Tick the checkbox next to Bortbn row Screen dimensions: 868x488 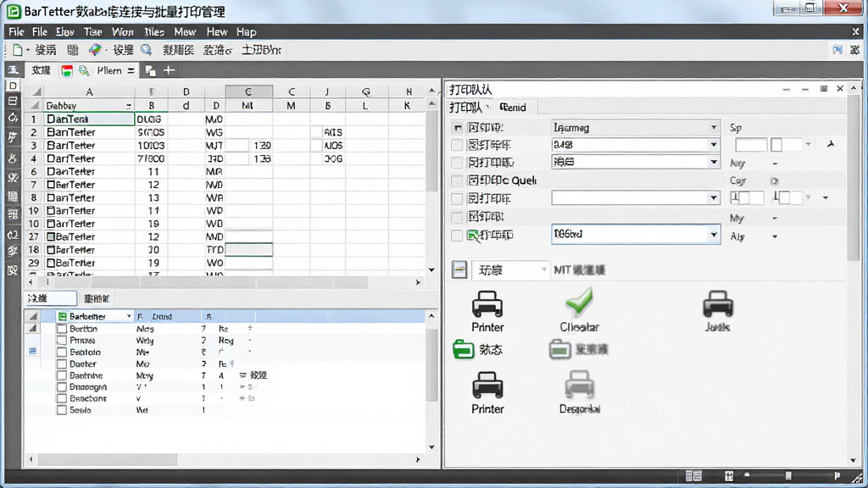point(62,329)
